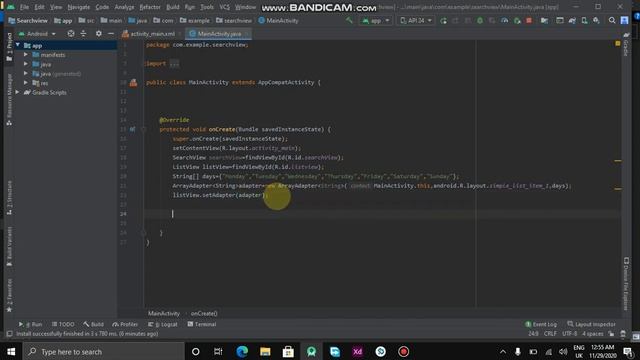Open the API 24 device dropdown
This screenshot has width=640, height=360.
click(415, 20)
